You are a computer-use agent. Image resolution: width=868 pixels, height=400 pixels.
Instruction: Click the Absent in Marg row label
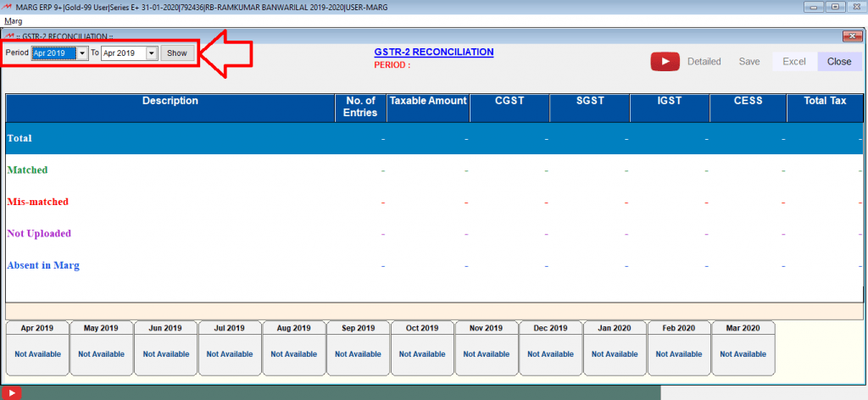[43, 265]
